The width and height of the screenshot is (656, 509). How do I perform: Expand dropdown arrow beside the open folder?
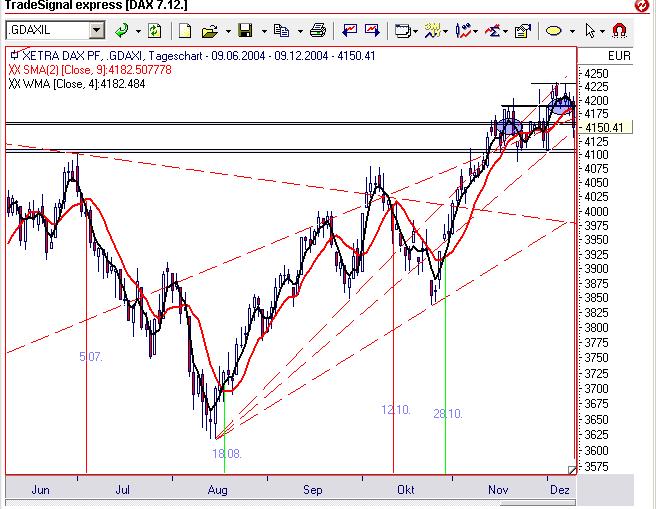pyautogui.click(x=228, y=31)
